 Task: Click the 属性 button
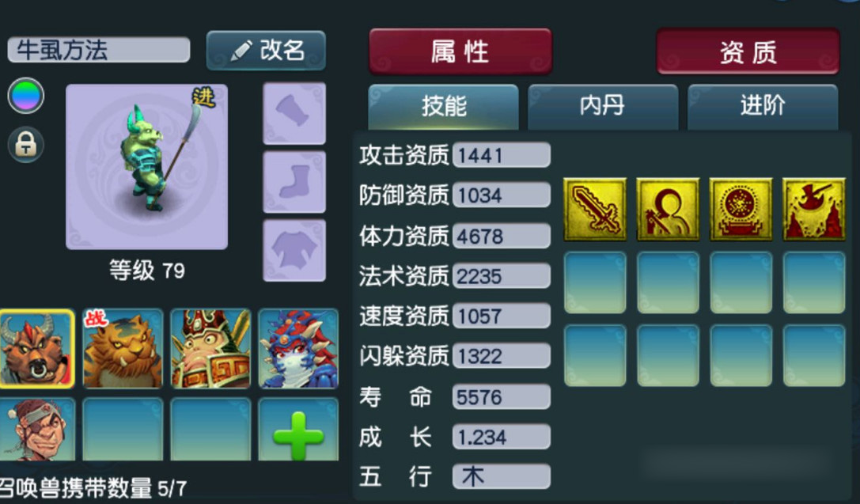[460, 51]
